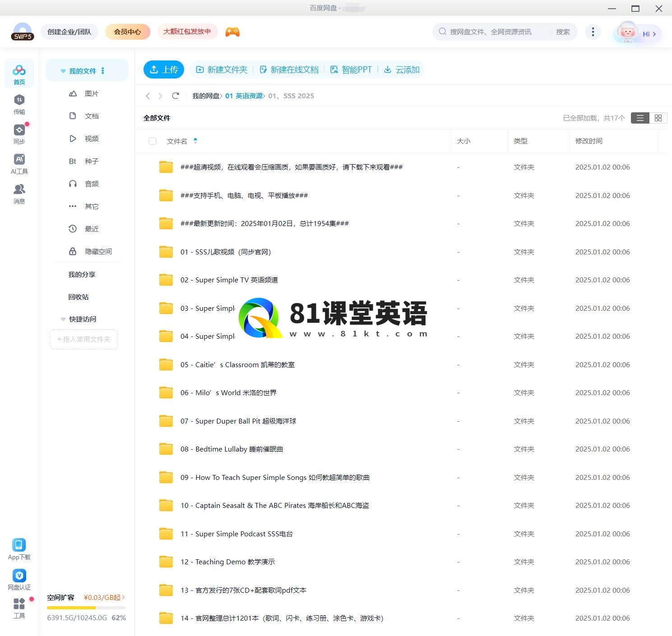Click 大额红包发放中 banner
The image size is (672, 636).
click(x=187, y=32)
